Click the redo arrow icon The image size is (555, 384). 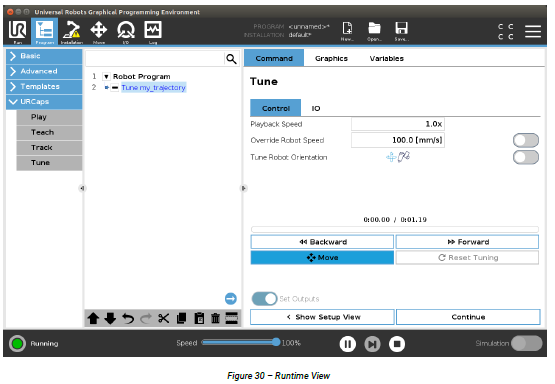coord(145,319)
